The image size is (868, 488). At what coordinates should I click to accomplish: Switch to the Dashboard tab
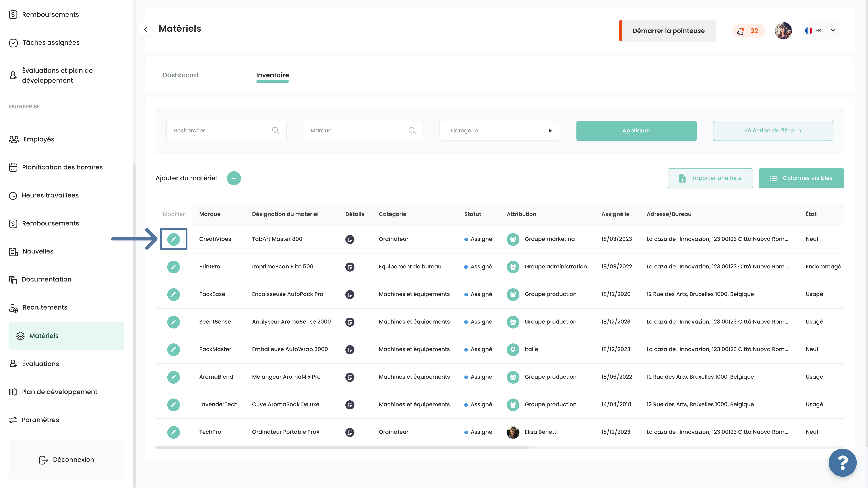[180, 75]
